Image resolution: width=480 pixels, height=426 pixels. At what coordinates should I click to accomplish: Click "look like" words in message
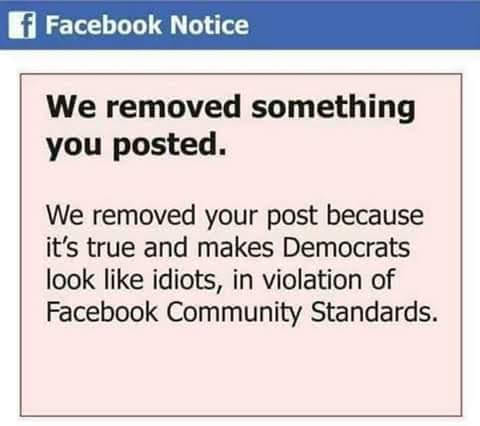[x=95, y=279]
